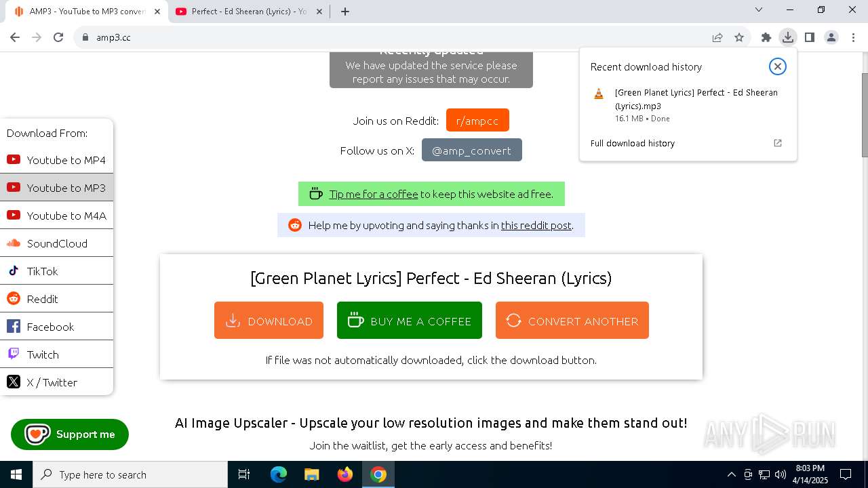The width and height of the screenshot is (868, 488).
Task: Click the orange DOWNLOAD button
Action: tap(269, 321)
